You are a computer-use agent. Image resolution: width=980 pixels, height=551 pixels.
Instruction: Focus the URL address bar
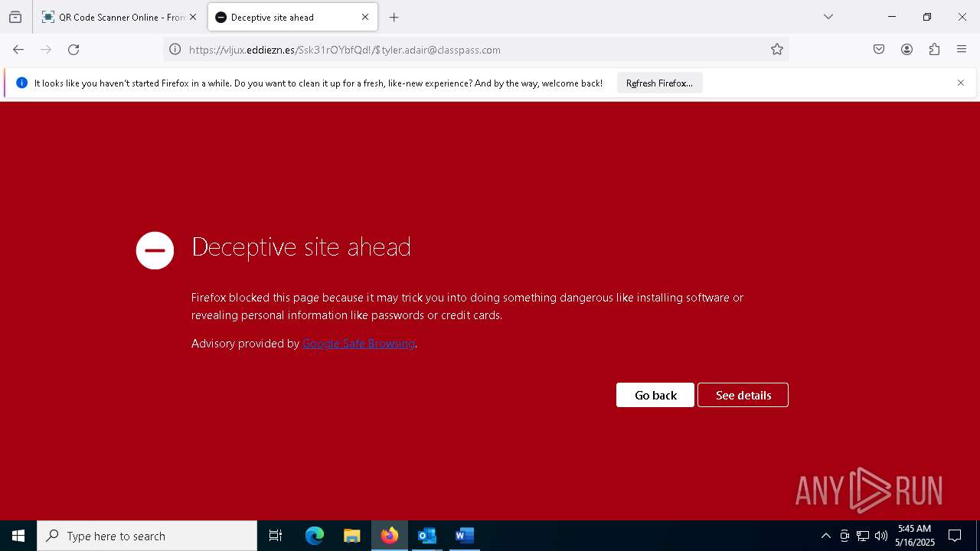tap(475, 50)
